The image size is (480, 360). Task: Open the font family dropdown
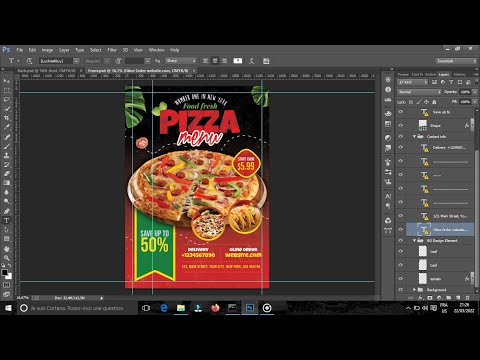coord(76,61)
